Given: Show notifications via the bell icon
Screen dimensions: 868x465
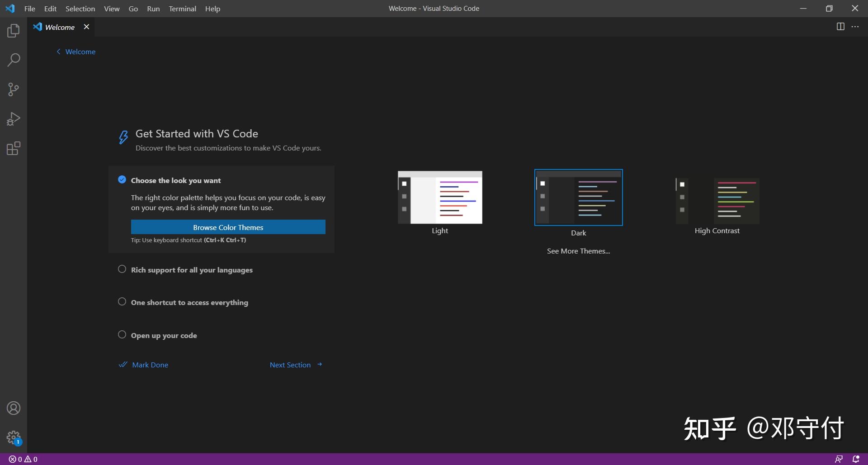Looking at the screenshot, I should (857, 459).
